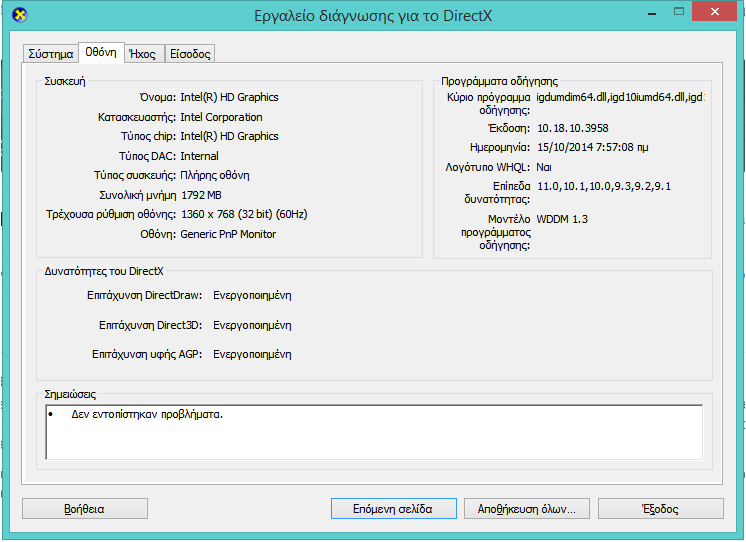Click the Επόμενη σελίδα button
The image size is (746, 542).
[x=394, y=509]
